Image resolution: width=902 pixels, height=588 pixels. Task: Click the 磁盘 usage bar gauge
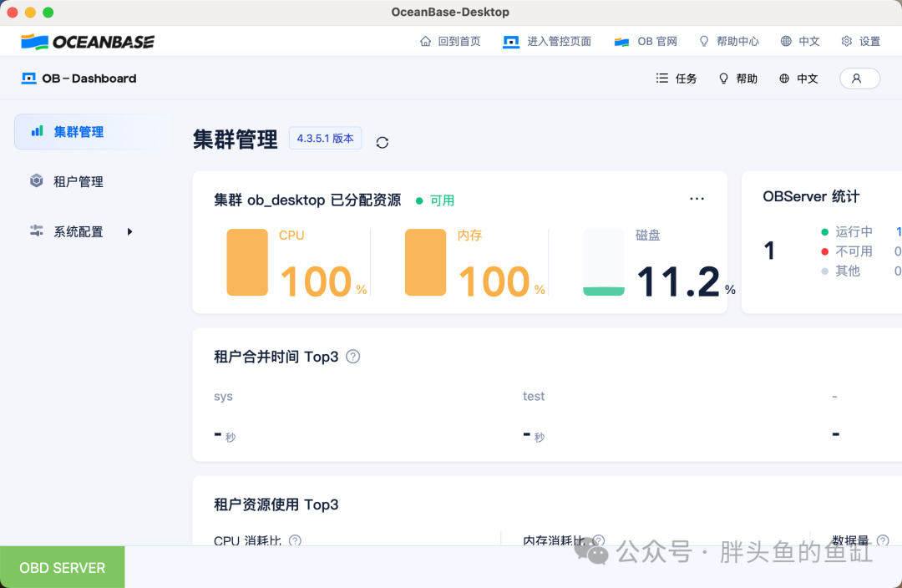[x=604, y=262]
